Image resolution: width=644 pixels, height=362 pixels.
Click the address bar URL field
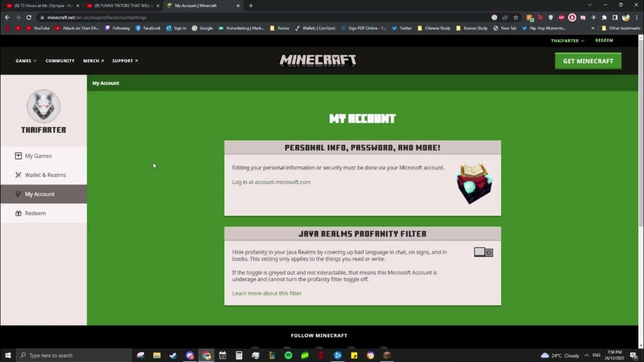click(262, 17)
